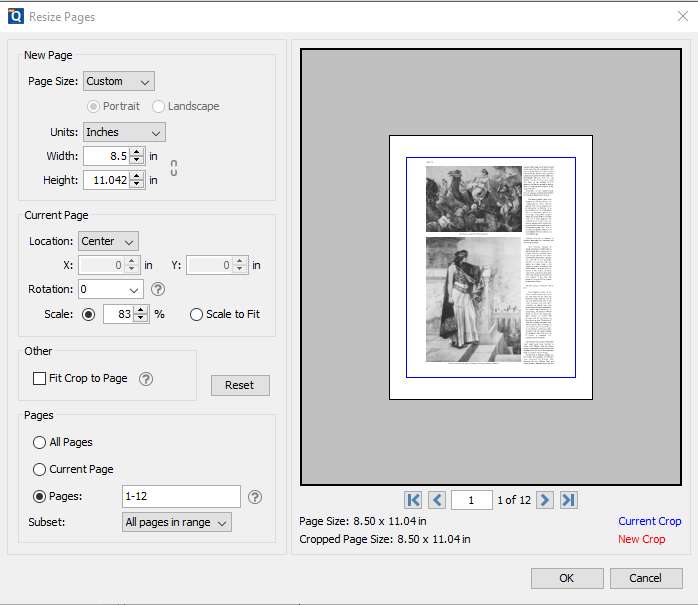Click the page preview thumbnail
The height and width of the screenshot is (605, 698).
(491, 267)
